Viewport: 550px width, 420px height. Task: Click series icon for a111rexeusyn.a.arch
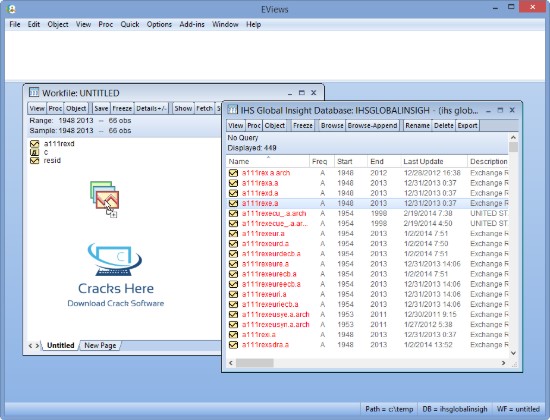(x=233, y=325)
